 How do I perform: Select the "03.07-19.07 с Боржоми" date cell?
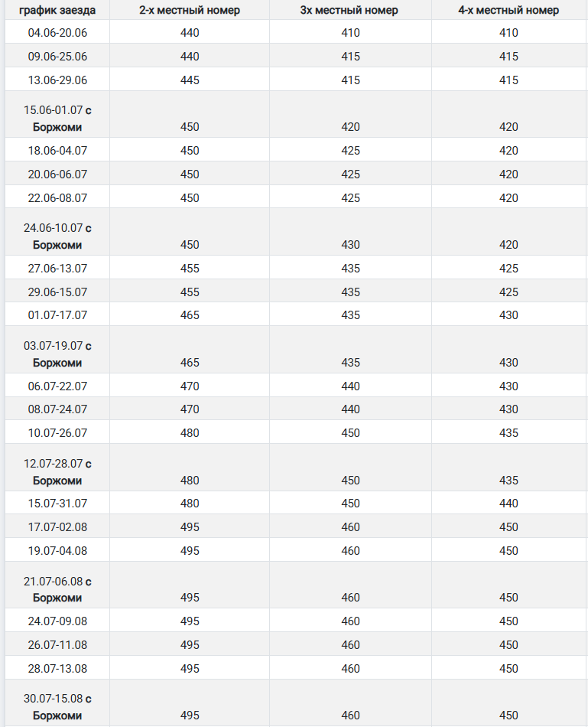(x=57, y=354)
